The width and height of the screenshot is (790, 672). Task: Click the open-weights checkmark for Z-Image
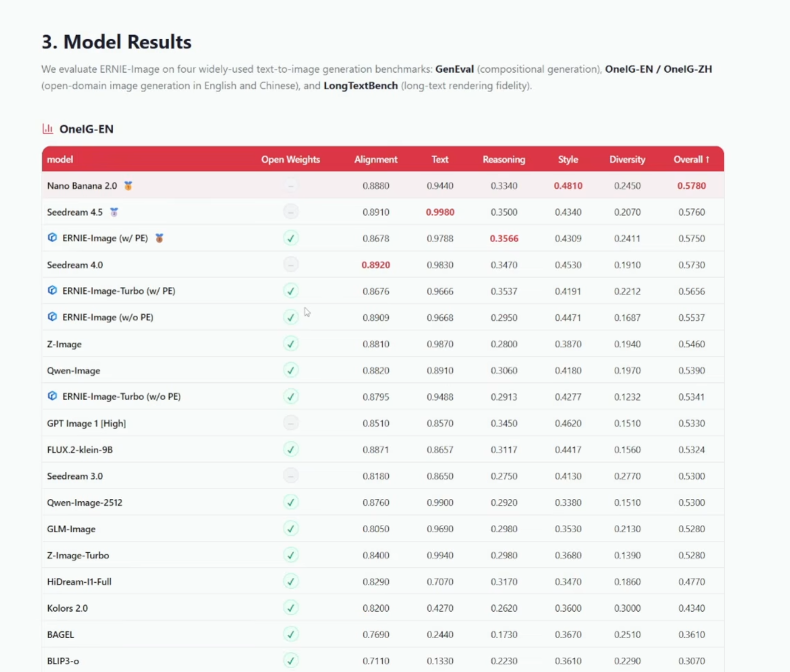click(x=291, y=343)
